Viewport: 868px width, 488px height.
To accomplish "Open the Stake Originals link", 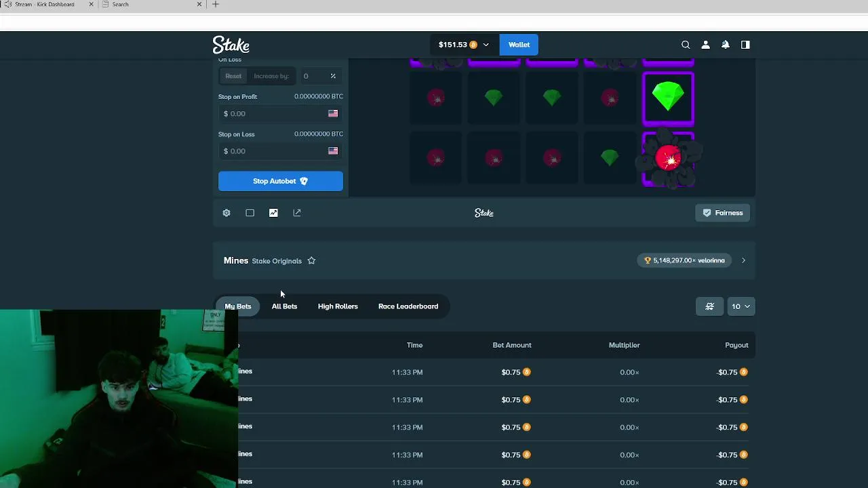I will coord(277,261).
